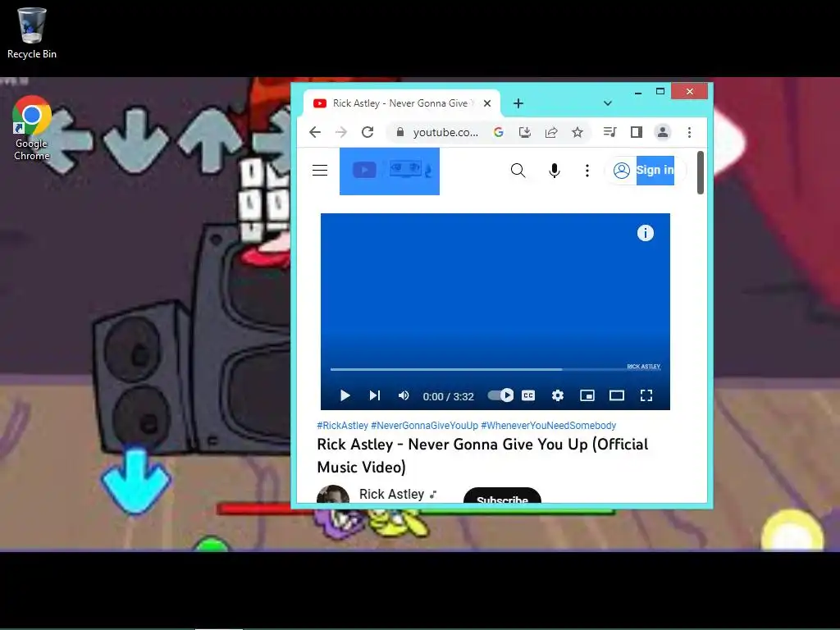Screen dimensions: 840x630
Task: Click the Google icon in the address bar
Action: [499, 132]
